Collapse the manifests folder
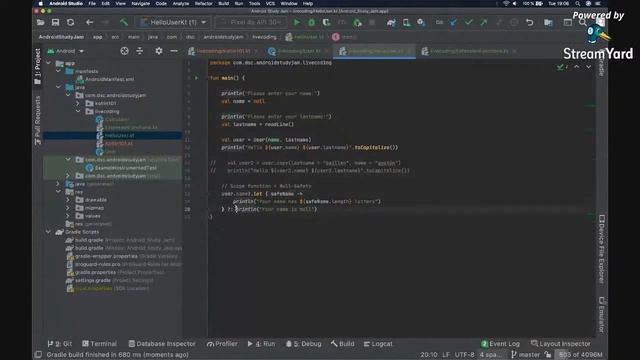The width and height of the screenshot is (640, 360). [x=58, y=71]
